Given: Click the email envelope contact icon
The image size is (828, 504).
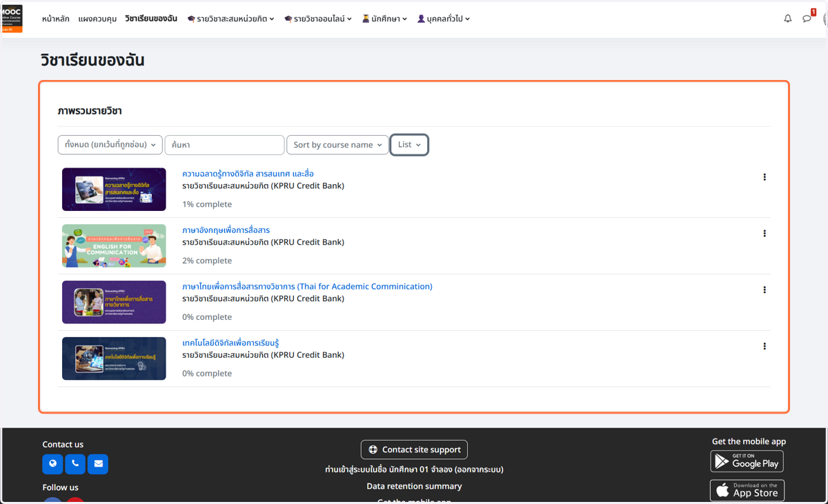Looking at the screenshot, I should click(x=98, y=464).
